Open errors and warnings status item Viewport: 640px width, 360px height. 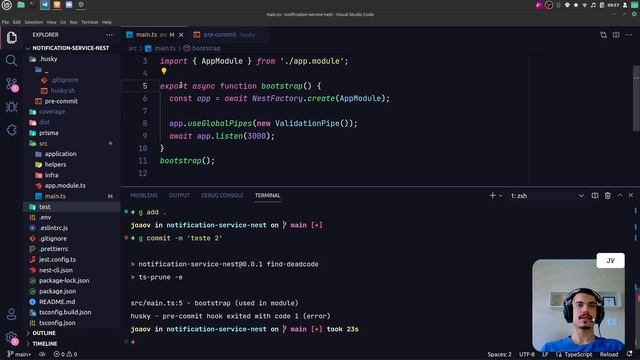pyautogui.click(x=65, y=354)
